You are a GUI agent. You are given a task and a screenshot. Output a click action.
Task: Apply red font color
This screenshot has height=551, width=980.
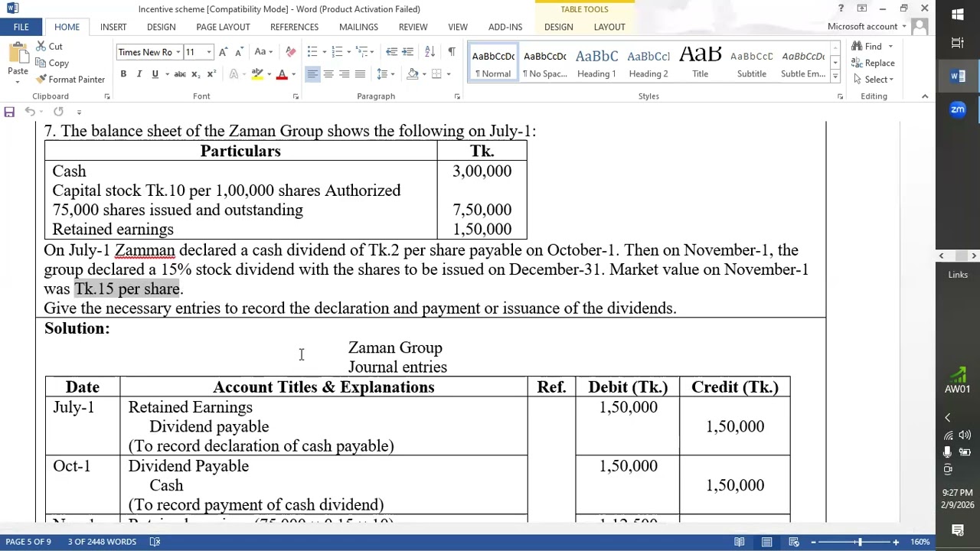point(282,74)
